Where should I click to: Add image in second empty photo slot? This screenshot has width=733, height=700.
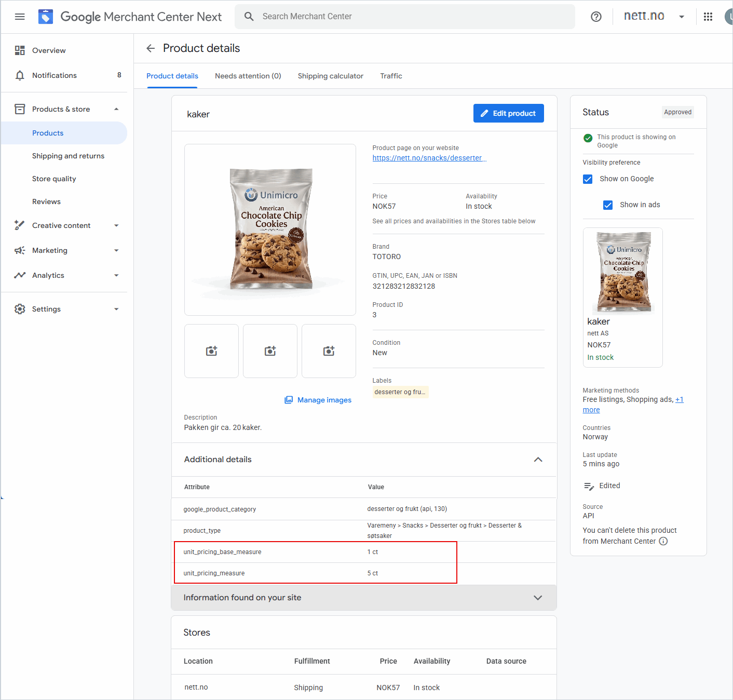270,351
